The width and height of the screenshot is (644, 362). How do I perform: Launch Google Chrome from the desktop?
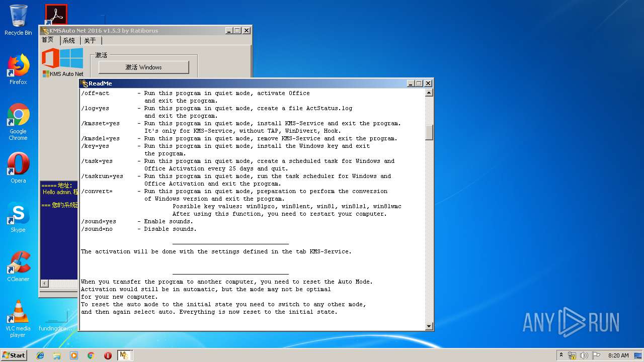point(18,122)
